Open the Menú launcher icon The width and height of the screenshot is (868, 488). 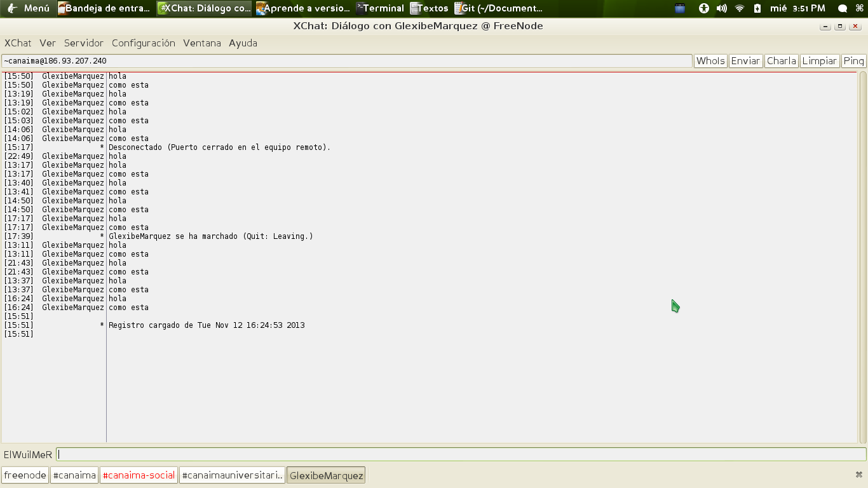[x=11, y=8]
